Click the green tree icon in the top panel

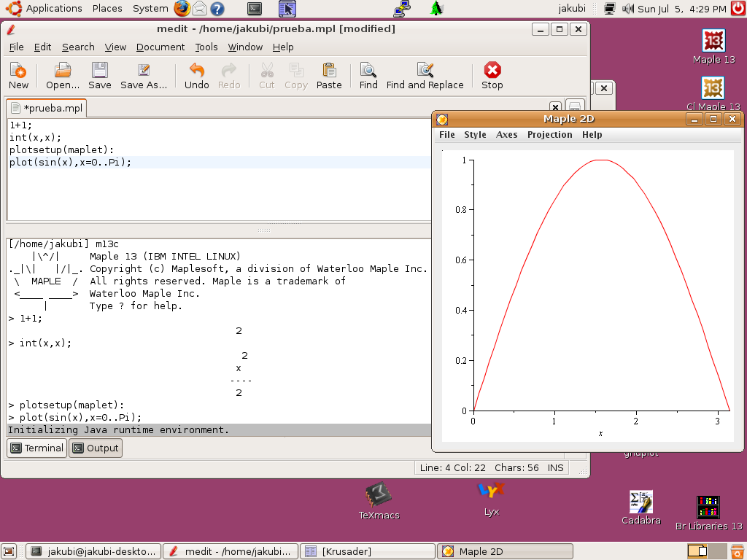[x=436, y=9]
